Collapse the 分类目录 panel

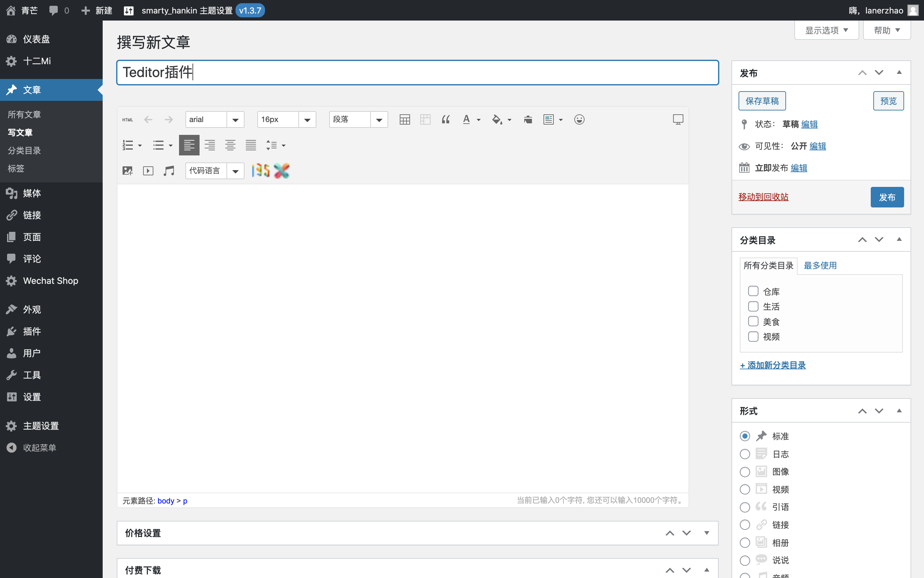pyautogui.click(x=899, y=240)
